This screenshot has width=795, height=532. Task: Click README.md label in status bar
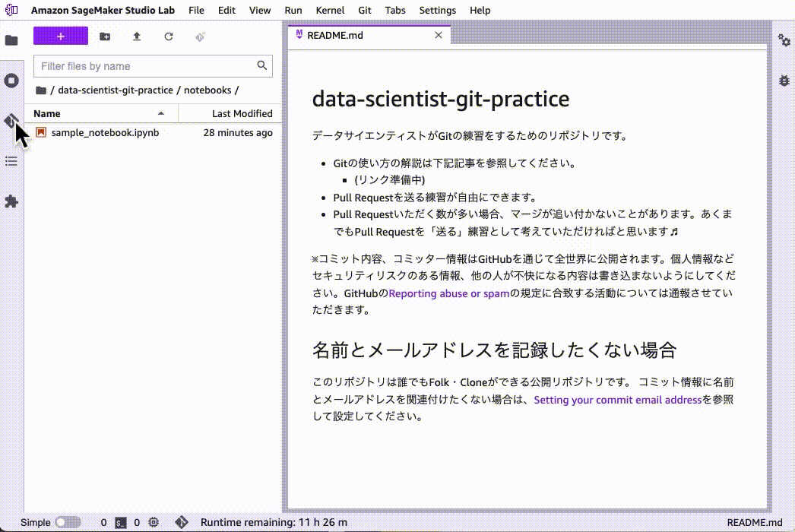pos(755,522)
